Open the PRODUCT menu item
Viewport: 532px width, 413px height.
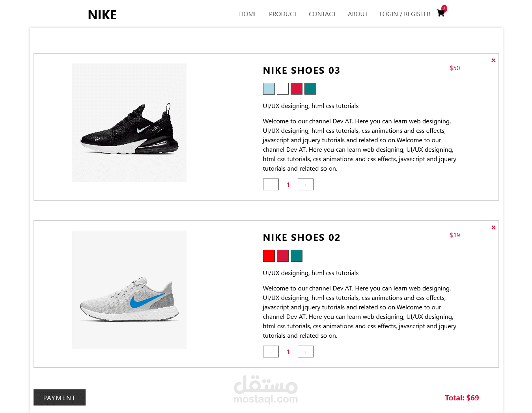point(283,14)
